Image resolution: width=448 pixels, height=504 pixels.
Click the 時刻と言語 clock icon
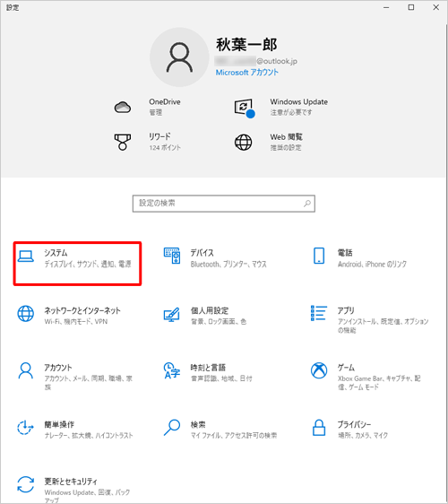[x=172, y=370]
